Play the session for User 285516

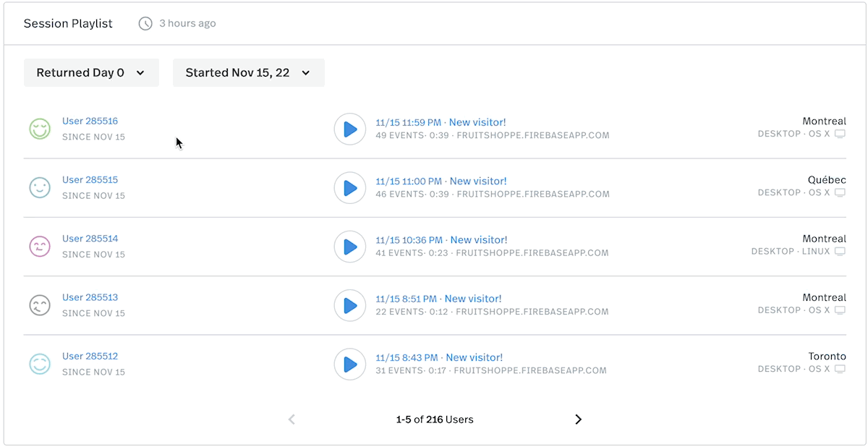349,129
